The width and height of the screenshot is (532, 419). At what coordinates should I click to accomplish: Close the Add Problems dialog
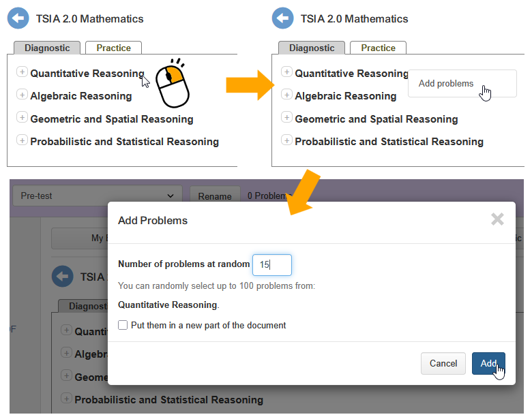click(497, 219)
